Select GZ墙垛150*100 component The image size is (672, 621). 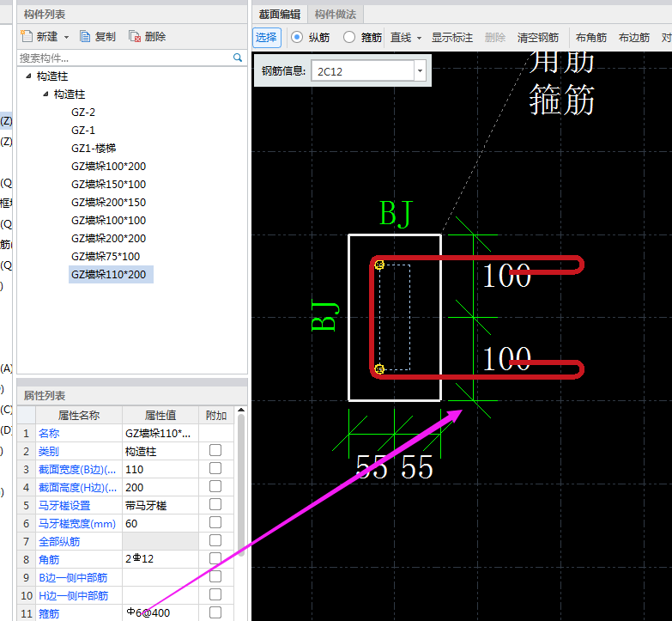coord(108,184)
